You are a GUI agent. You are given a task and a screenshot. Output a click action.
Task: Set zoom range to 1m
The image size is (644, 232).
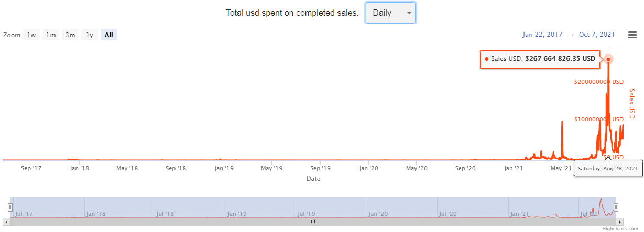pyautogui.click(x=51, y=35)
